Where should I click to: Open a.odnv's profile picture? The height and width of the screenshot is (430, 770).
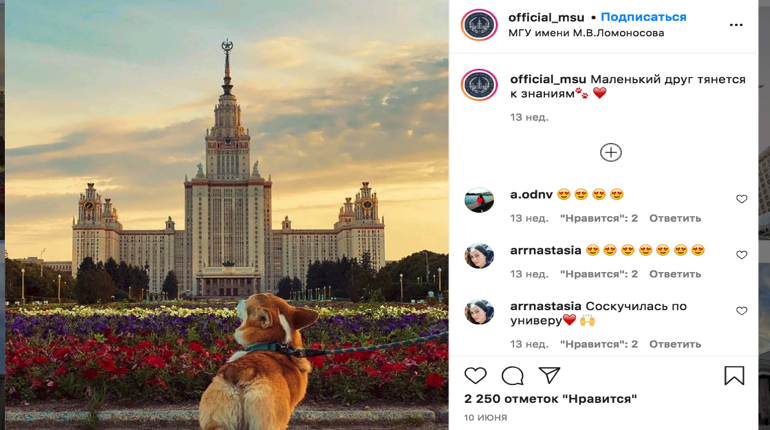[479, 200]
